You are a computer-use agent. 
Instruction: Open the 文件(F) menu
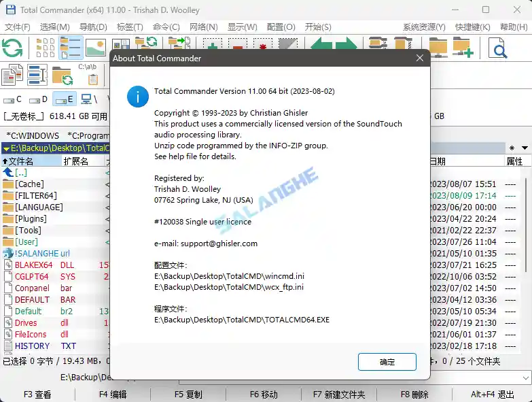(x=17, y=27)
